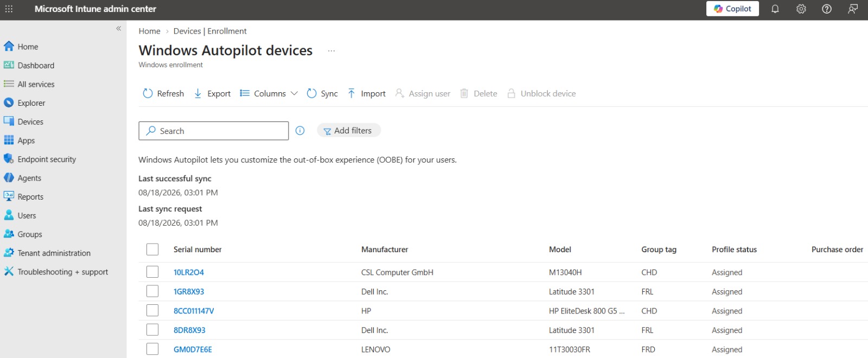
Task: Sort by Profile status column header
Action: 734,250
